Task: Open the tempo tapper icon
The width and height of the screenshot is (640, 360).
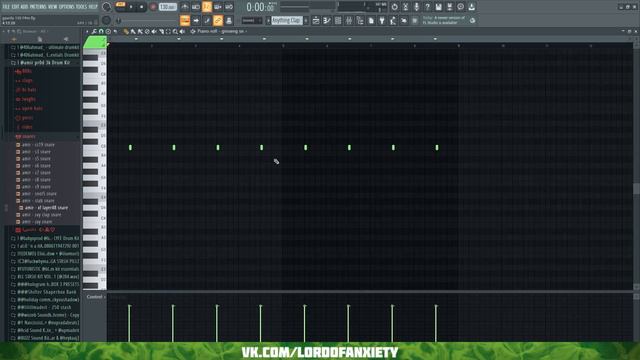Action: pyautogui.click(x=393, y=20)
